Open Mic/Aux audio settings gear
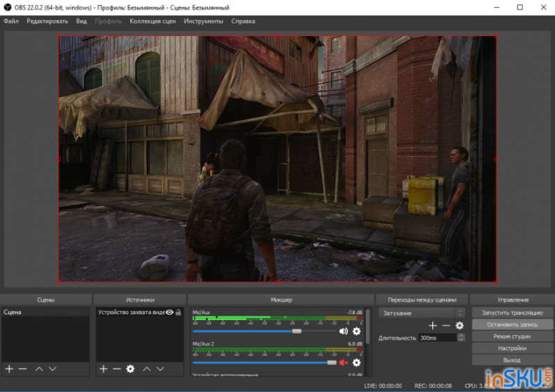The width and height of the screenshot is (555, 392). tap(357, 332)
